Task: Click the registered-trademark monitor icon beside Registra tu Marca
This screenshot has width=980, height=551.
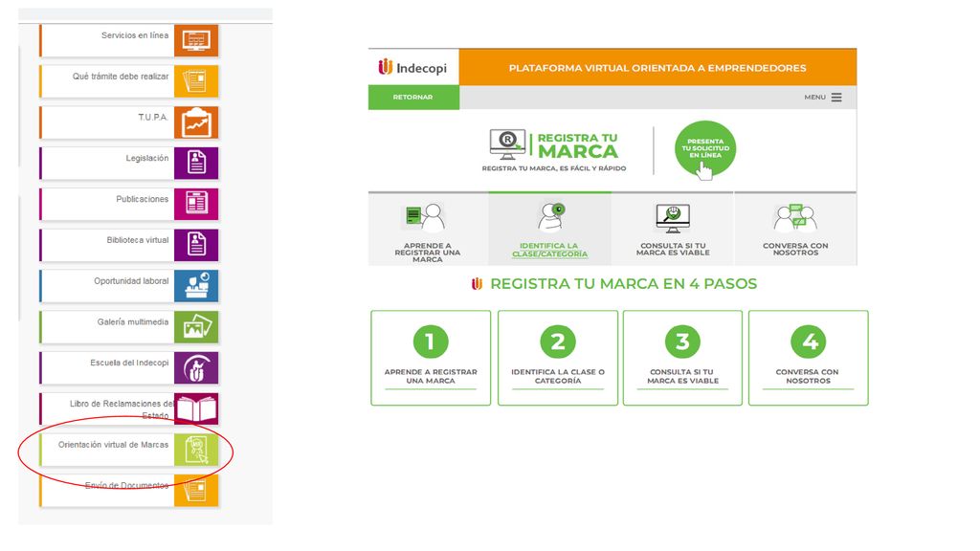Action: (x=507, y=145)
